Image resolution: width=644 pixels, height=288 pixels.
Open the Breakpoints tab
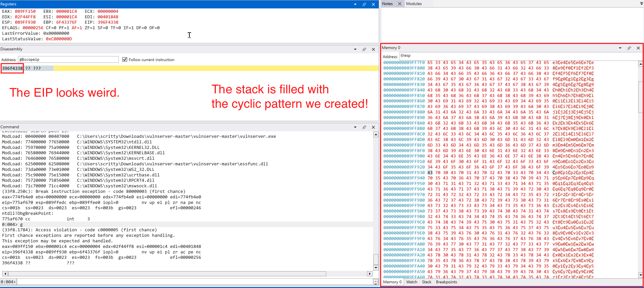[x=446, y=282]
